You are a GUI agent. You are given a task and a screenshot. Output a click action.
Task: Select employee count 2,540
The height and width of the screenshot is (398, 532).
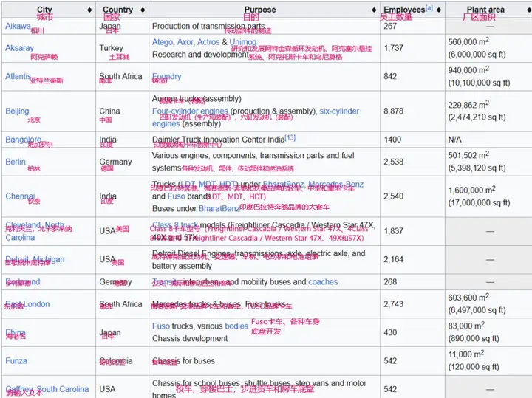click(x=394, y=196)
